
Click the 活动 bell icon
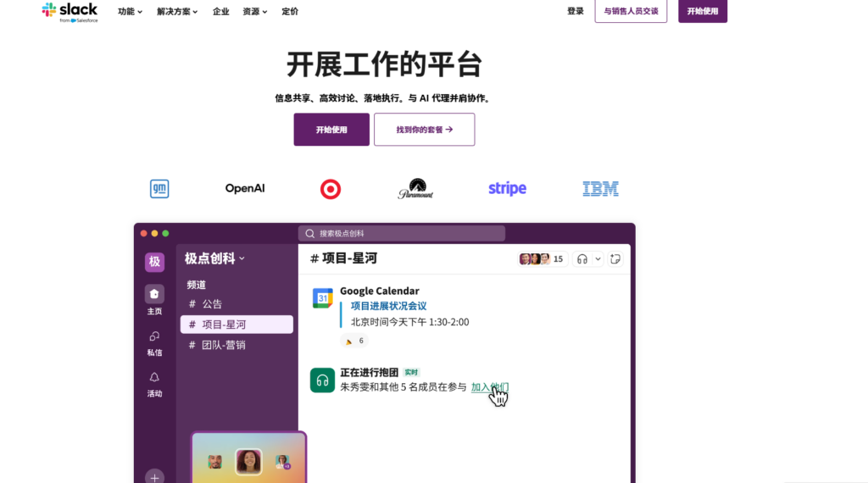154,377
